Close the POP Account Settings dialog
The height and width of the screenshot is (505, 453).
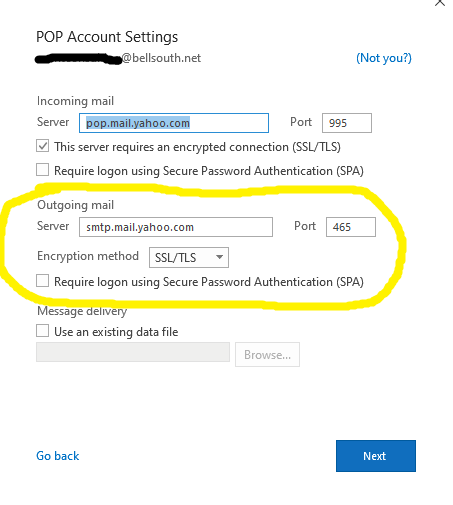[x=440, y=3]
